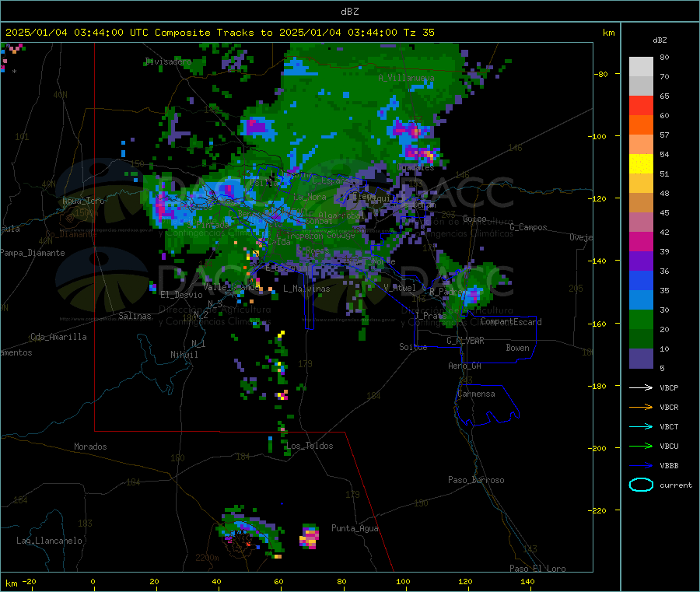Click the 'Tz 35' label in header

(x=418, y=33)
